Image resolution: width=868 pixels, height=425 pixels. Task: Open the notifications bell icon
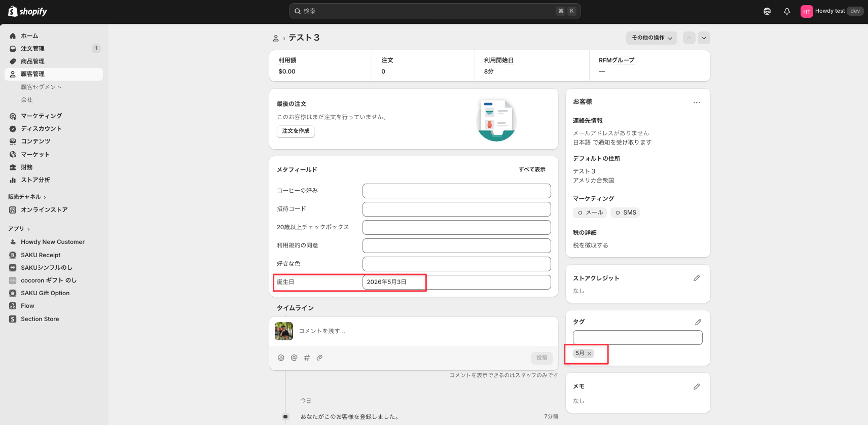(787, 11)
